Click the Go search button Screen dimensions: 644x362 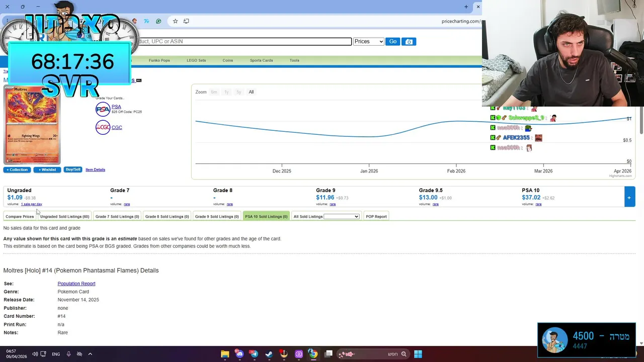click(393, 42)
